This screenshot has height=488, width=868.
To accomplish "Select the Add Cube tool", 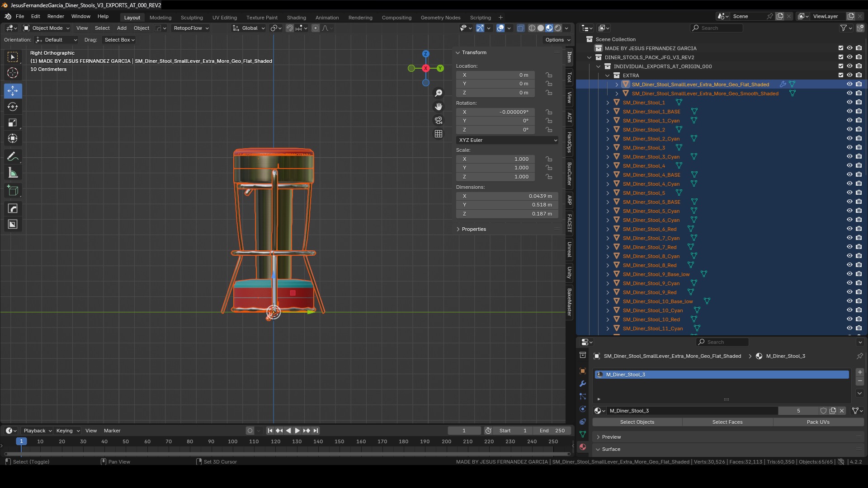I will tap(13, 191).
